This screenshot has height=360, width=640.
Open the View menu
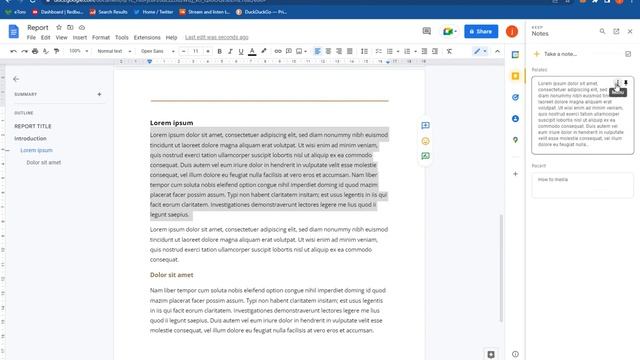pos(62,38)
